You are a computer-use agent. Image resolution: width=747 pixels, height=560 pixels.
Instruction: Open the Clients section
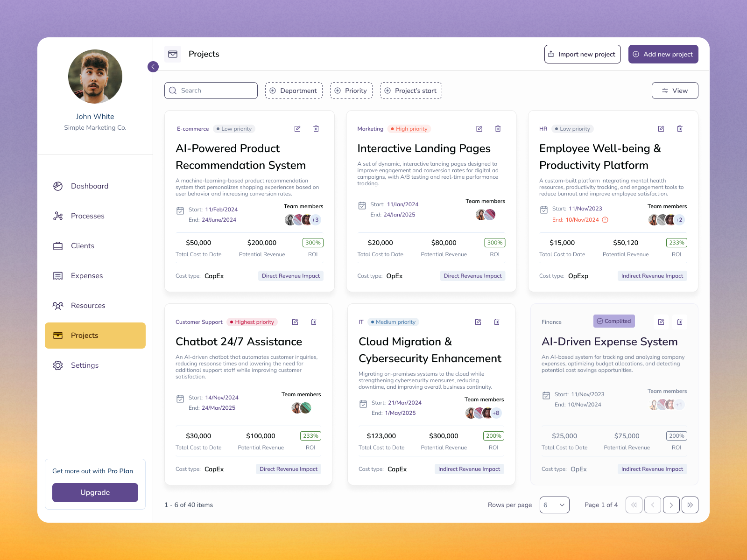[95, 246]
